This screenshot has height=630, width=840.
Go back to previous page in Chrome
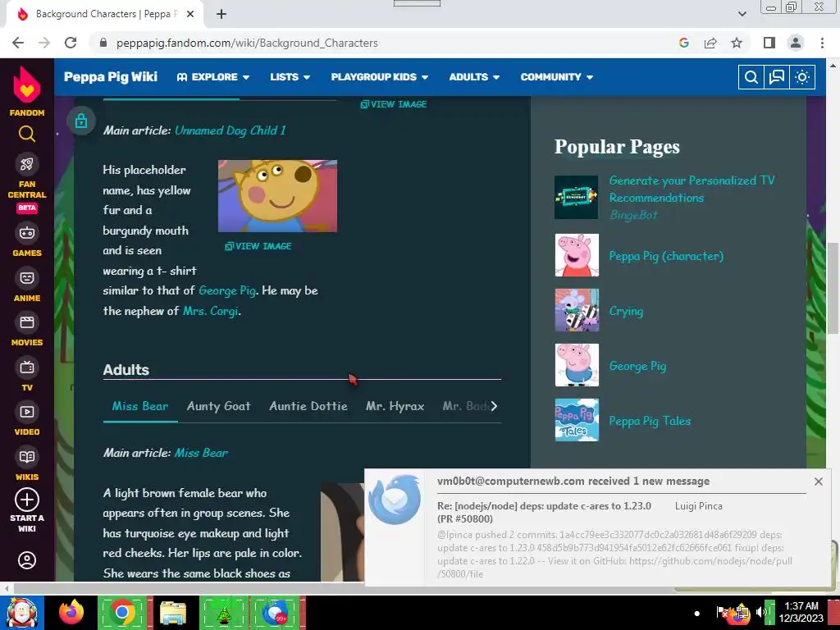(x=18, y=43)
